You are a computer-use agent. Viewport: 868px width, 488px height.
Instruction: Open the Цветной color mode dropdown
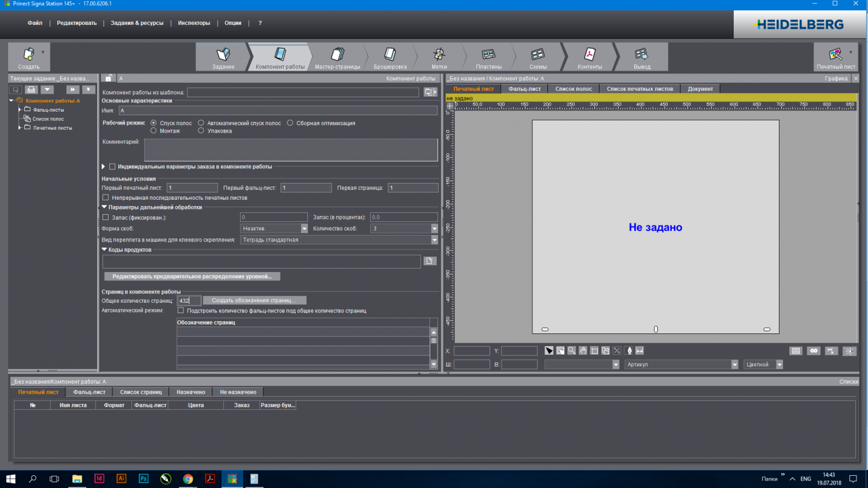point(779,365)
